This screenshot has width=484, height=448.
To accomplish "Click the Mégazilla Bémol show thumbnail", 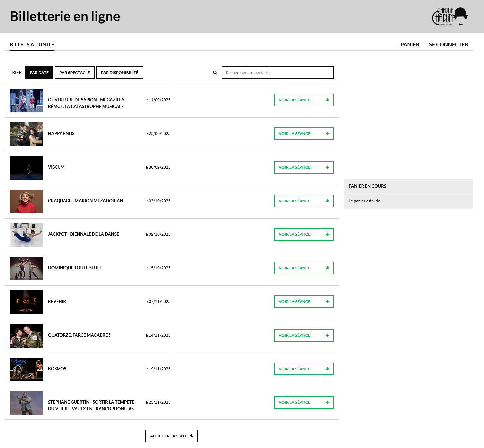I will (x=26, y=101).
